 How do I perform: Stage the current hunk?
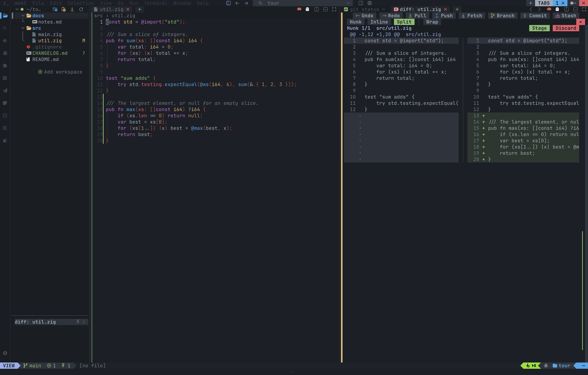(539, 28)
